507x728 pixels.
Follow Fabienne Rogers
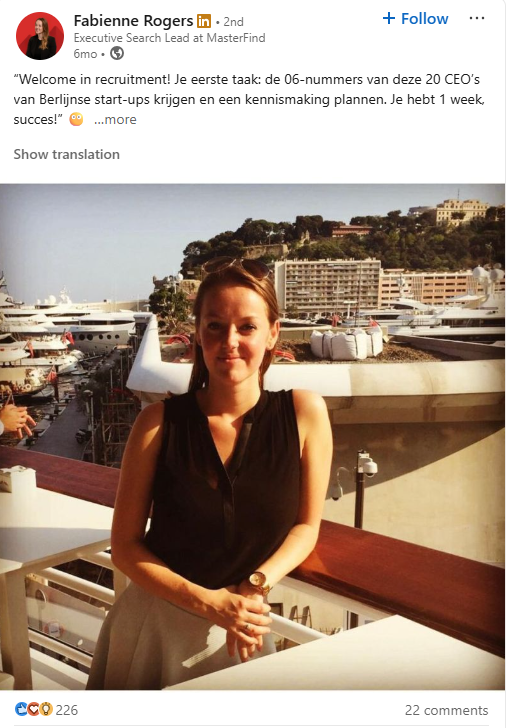(416, 19)
